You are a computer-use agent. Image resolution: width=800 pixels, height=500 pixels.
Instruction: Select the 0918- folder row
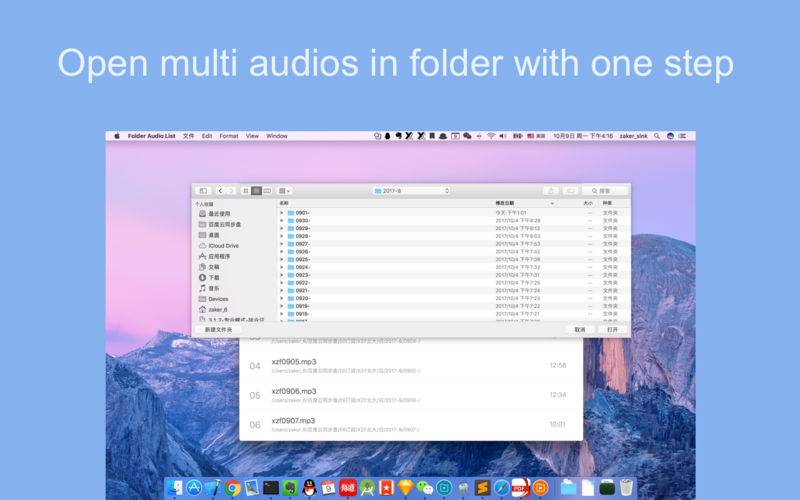[454, 314]
